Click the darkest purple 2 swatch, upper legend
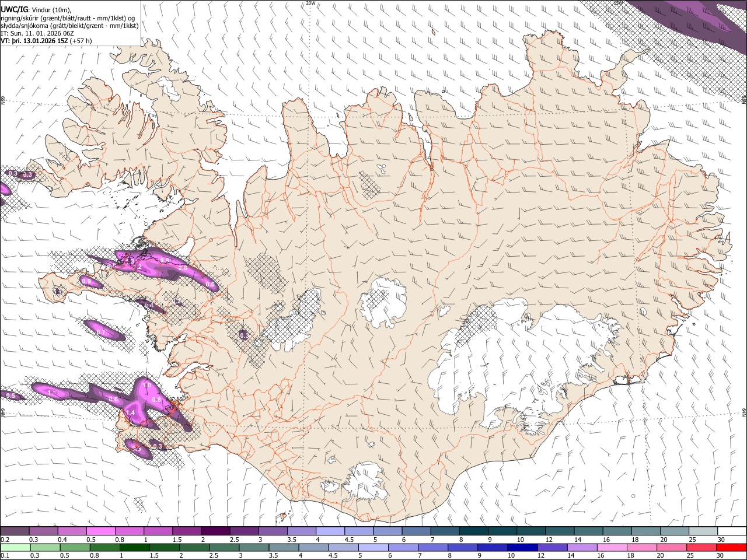This screenshot has width=747, height=560. [215, 531]
